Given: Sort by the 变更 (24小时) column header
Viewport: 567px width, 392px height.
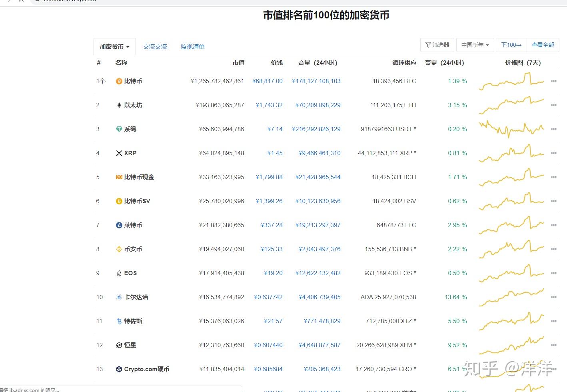Looking at the screenshot, I should tap(444, 63).
